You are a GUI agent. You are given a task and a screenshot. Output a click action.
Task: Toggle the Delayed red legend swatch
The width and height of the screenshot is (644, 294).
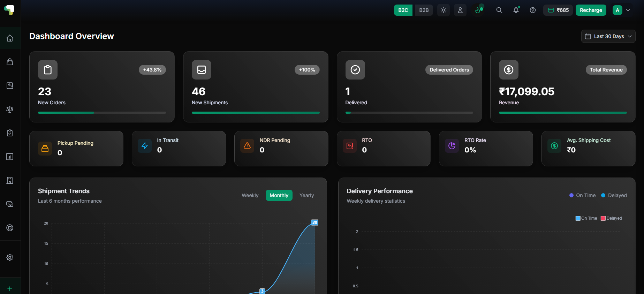coord(603,218)
